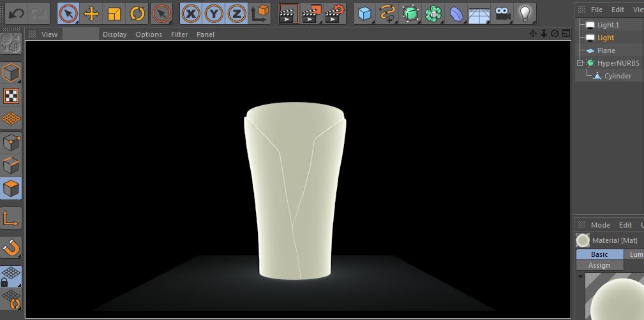This screenshot has height=320, width=644.
Task: Select the Move tool
Action: pos(91,13)
